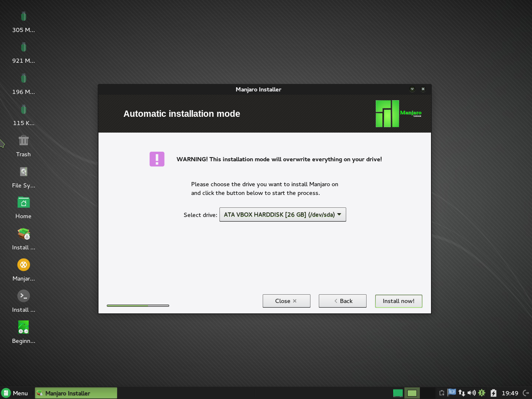532x399 pixels.
Task: Go Back to the previous installer step
Action: 342,301
